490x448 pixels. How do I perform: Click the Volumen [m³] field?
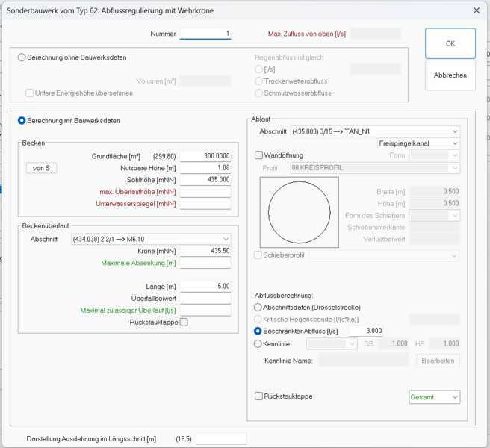[205, 81]
